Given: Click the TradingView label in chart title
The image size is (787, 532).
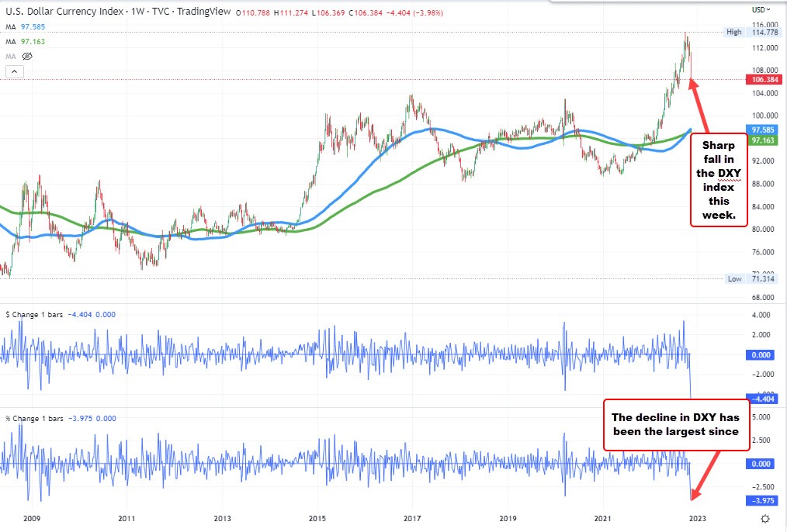Looking at the screenshot, I should pyautogui.click(x=203, y=12).
